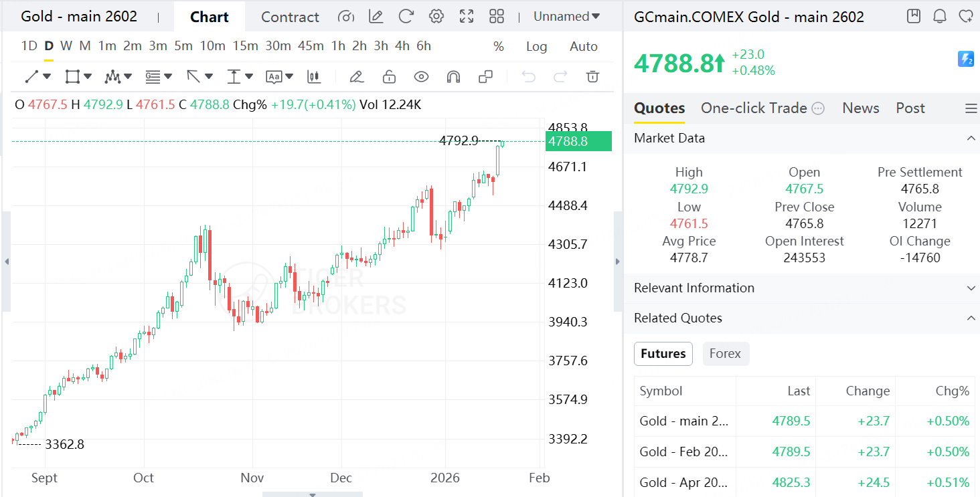The height and width of the screenshot is (497, 980).
Task: Switch related quotes to Forex
Action: point(725,354)
